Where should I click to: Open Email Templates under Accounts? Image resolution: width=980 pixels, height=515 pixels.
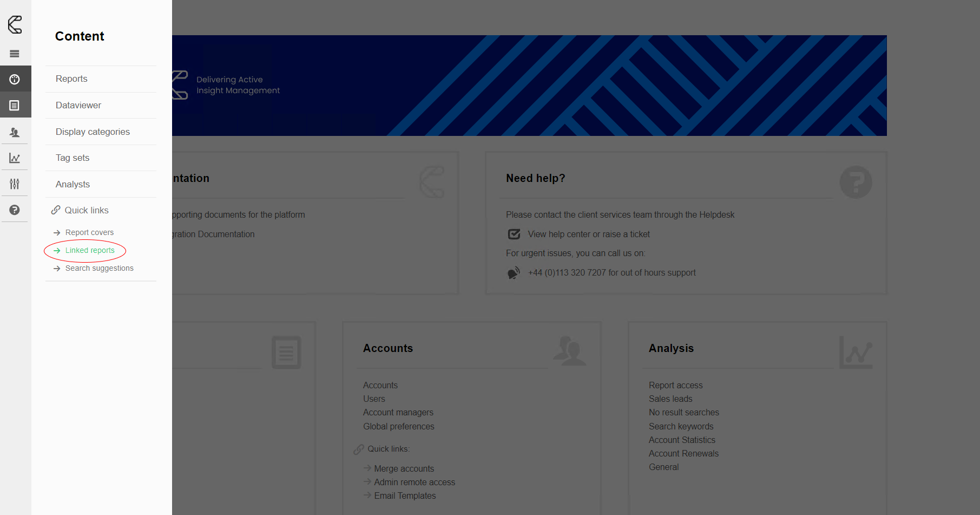pos(405,495)
